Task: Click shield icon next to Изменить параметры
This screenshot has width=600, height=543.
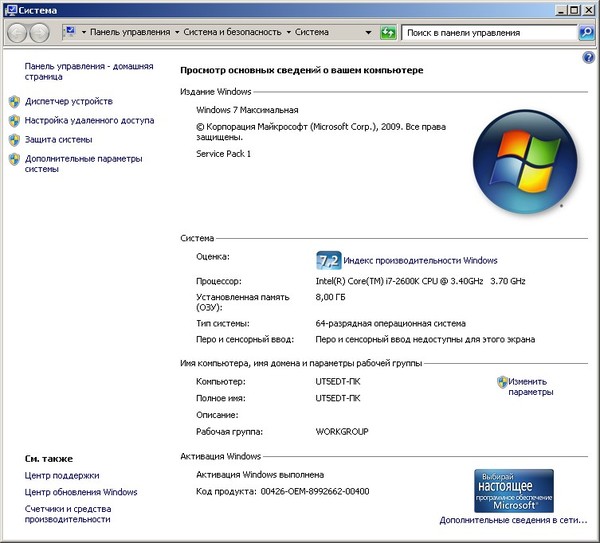Action: [502, 382]
